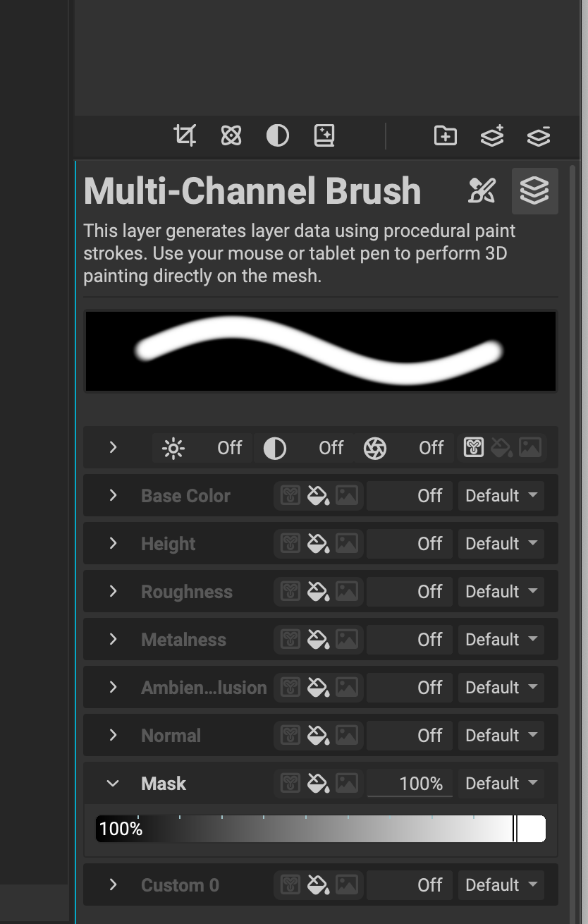Viewport: 588px width, 924px height.
Task: Click the image icon in Mask row
Action: coord(346,783)
